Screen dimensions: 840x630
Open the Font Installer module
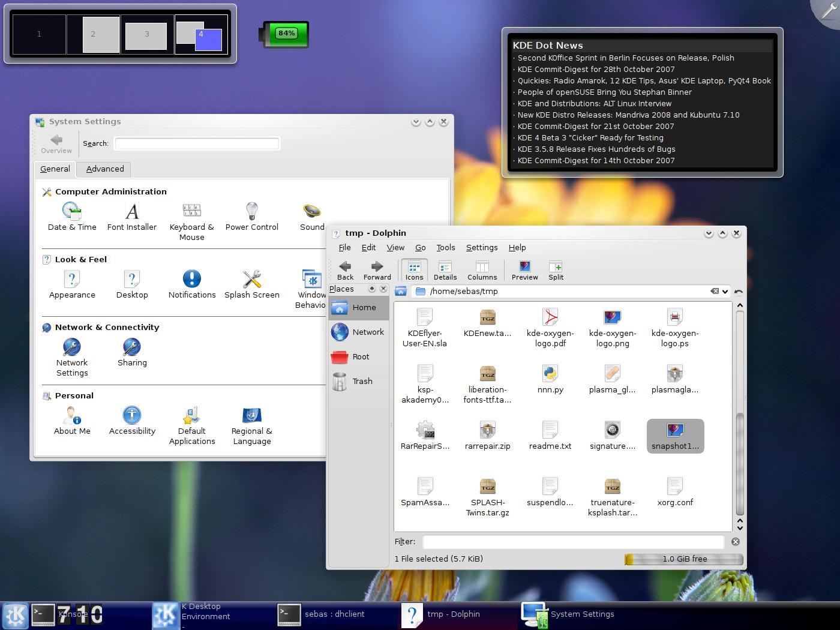(132, 217)
